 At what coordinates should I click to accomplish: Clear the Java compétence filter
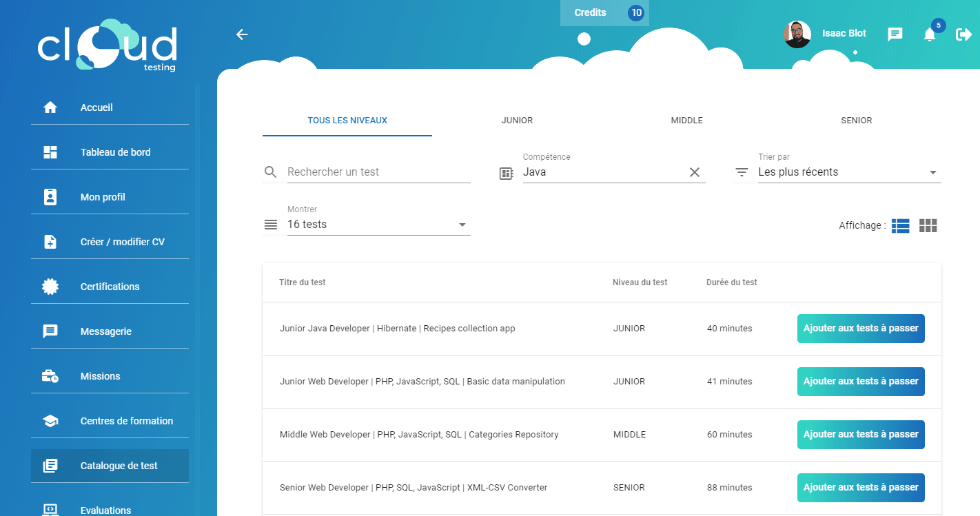[x=695, y=172]
